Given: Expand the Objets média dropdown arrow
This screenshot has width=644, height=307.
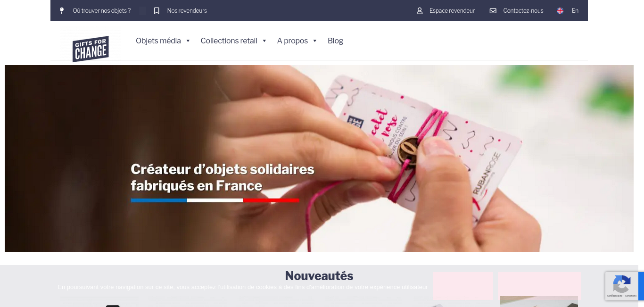Looking at the screenshot, I should (x=188, y=41).
